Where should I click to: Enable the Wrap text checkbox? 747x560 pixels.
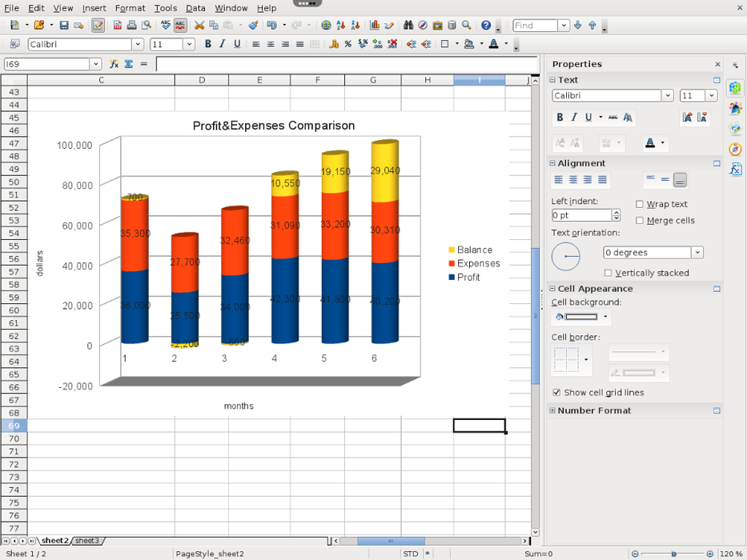point(640,205)
